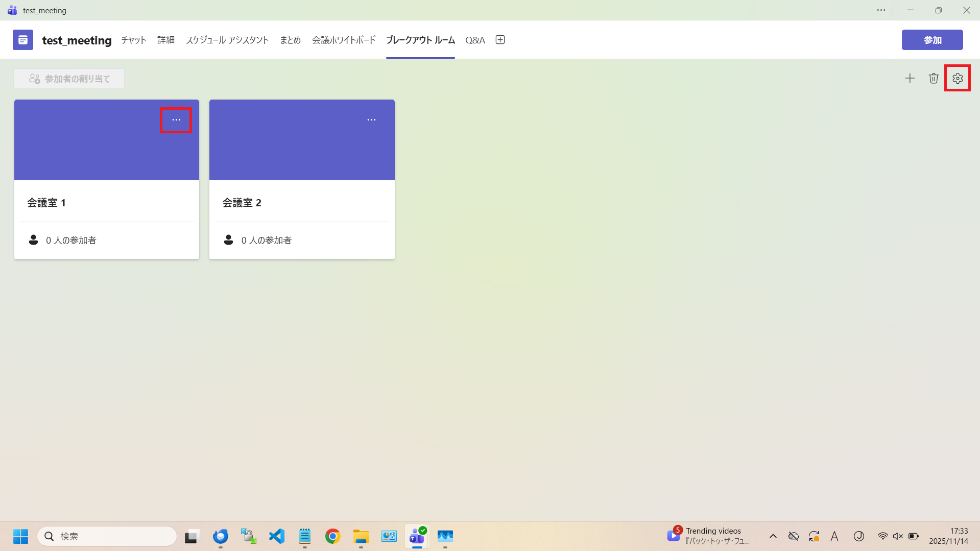Open more options for 会議室 1
This screenshot has width=980, height=551.
[176, 120]
